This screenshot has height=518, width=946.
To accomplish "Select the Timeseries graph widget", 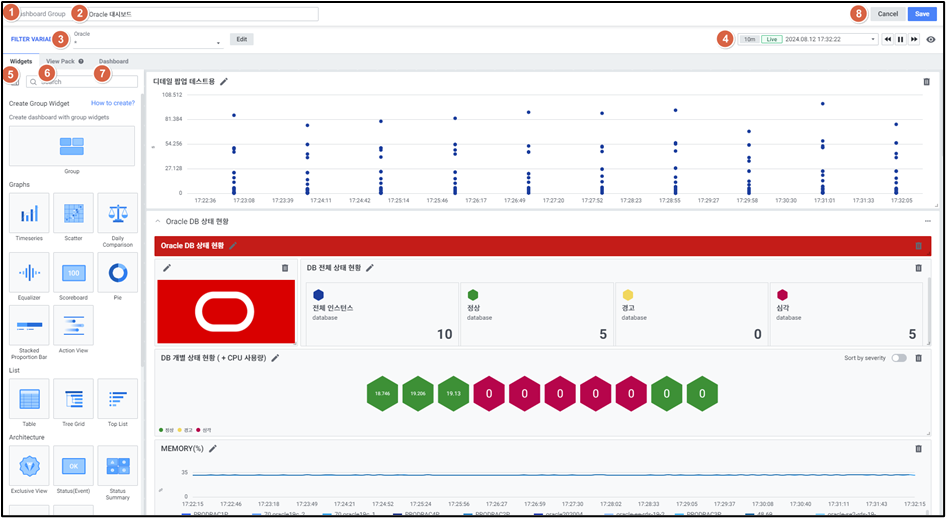I will click(30, 214).
